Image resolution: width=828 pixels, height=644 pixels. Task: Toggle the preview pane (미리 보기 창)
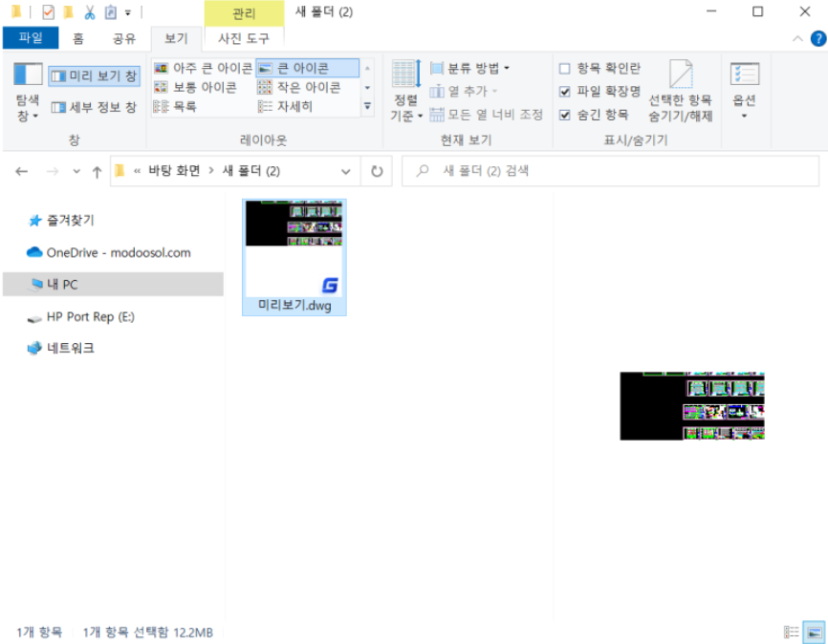coord(95,76)
